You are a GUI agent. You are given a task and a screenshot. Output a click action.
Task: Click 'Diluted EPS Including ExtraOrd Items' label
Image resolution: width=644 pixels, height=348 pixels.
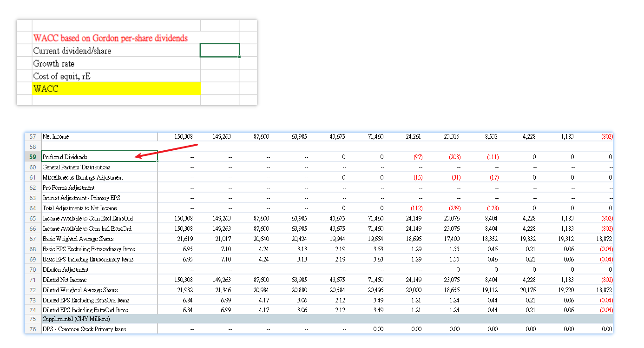tap(85, 310)
